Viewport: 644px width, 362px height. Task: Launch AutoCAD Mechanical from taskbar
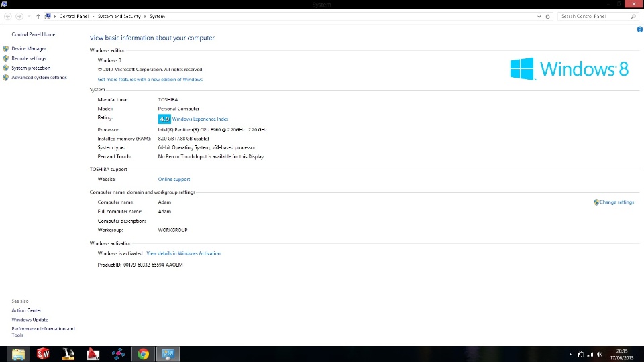pyautogui.click(x=93, y=354)
